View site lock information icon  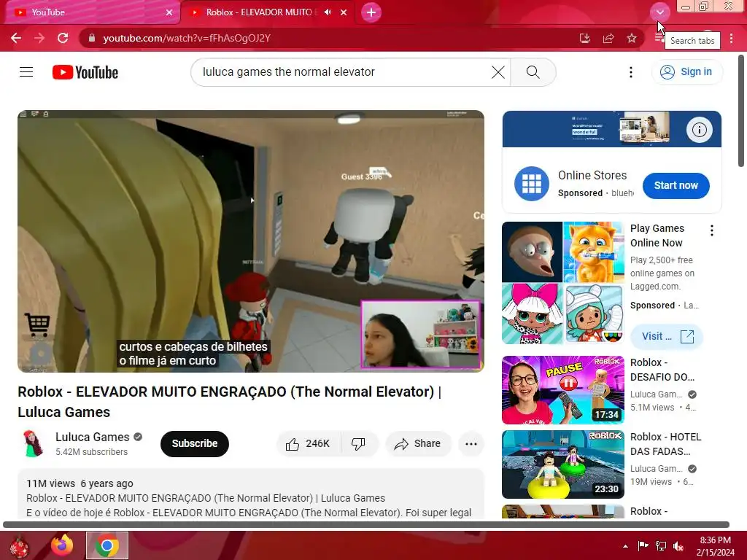(92, 38)
